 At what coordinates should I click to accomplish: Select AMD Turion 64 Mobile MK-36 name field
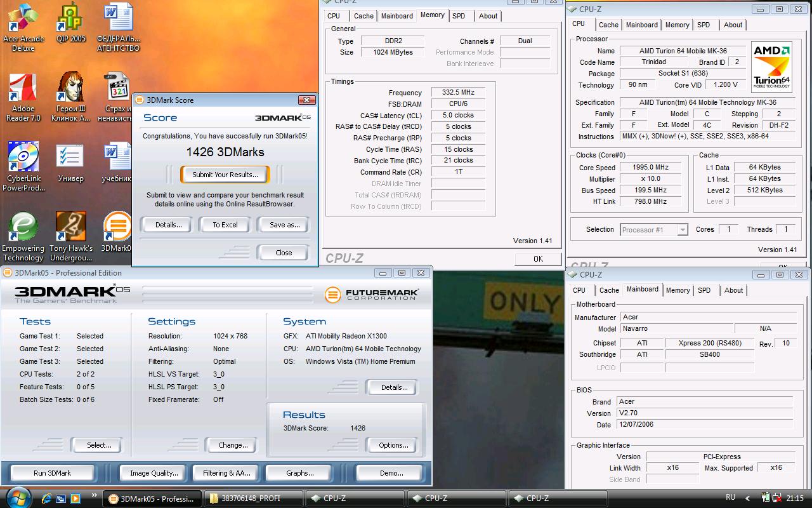[682, 51]
